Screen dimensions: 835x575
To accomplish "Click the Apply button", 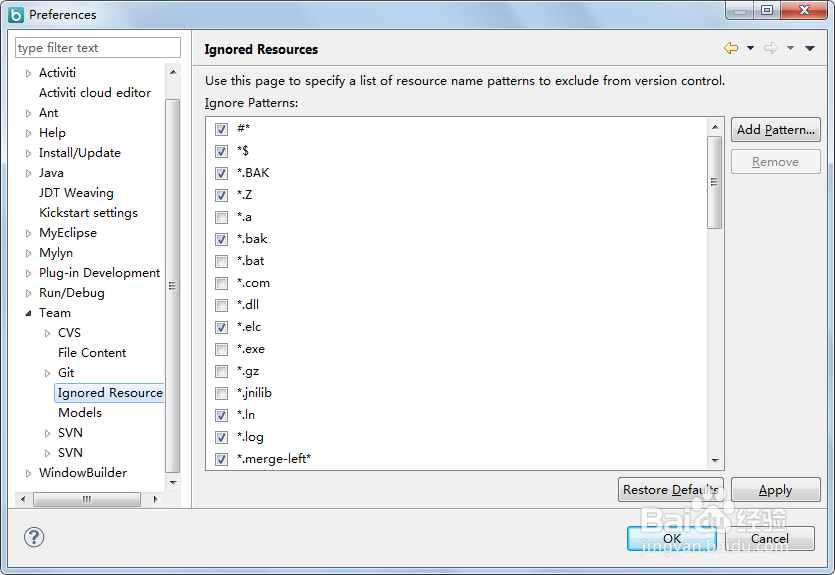I will [775, 490].
